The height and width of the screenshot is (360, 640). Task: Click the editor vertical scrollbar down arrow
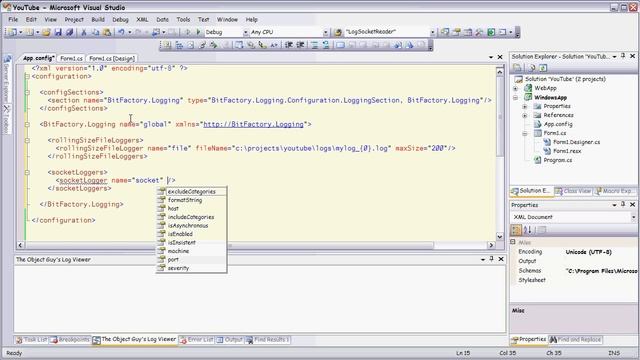pos(500,236)
